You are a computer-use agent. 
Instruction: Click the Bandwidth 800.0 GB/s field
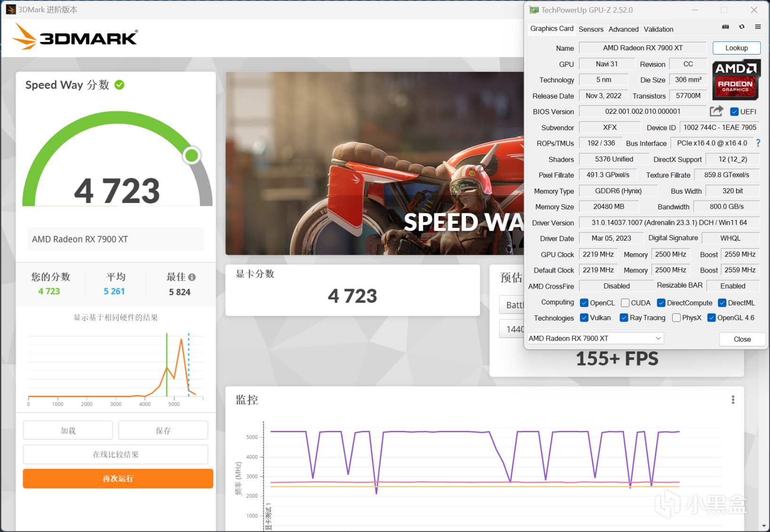[x=727, y=206]
